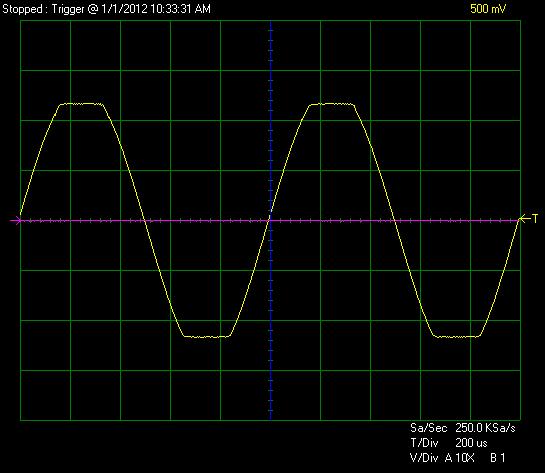
Task: Click the T/Div label
Action: click(x=424, y=443)
